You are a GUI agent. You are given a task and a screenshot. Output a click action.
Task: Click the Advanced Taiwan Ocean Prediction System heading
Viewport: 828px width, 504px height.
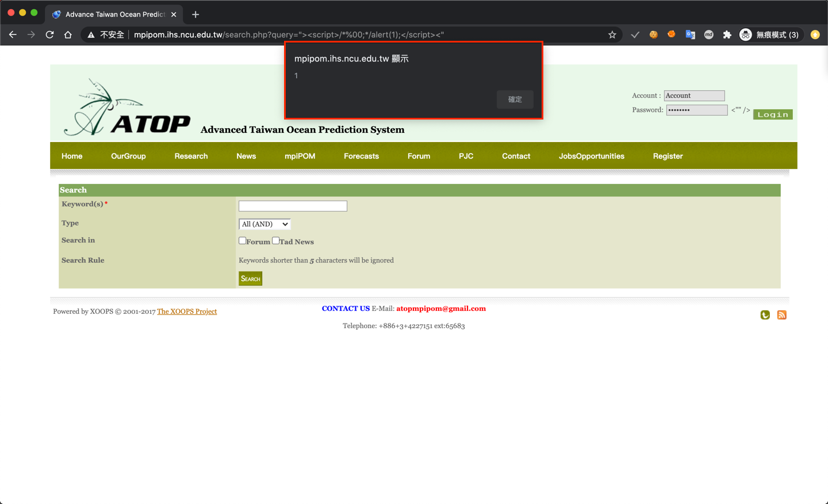(302, 130)
